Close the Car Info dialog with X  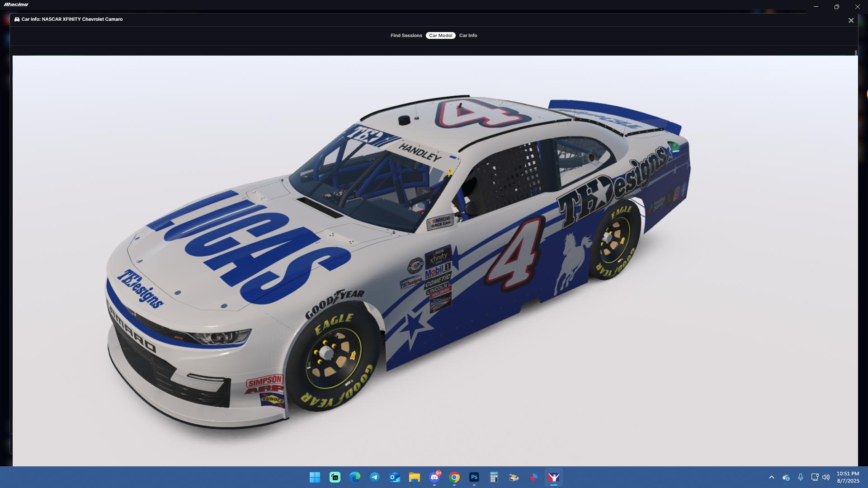tap(851, 20)
